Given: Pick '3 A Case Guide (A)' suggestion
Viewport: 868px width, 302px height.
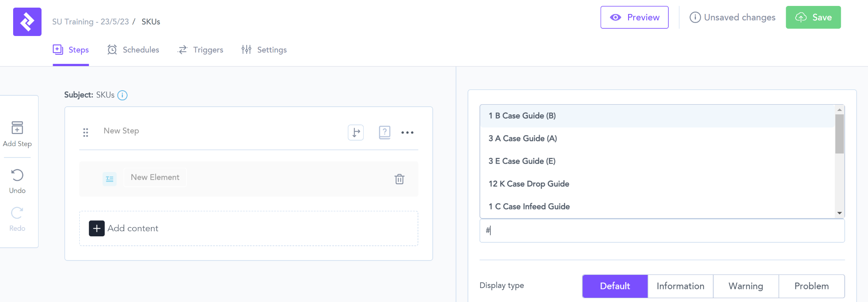Looking at the screenshot, I should pyautogui.click(x=523, y=139).
